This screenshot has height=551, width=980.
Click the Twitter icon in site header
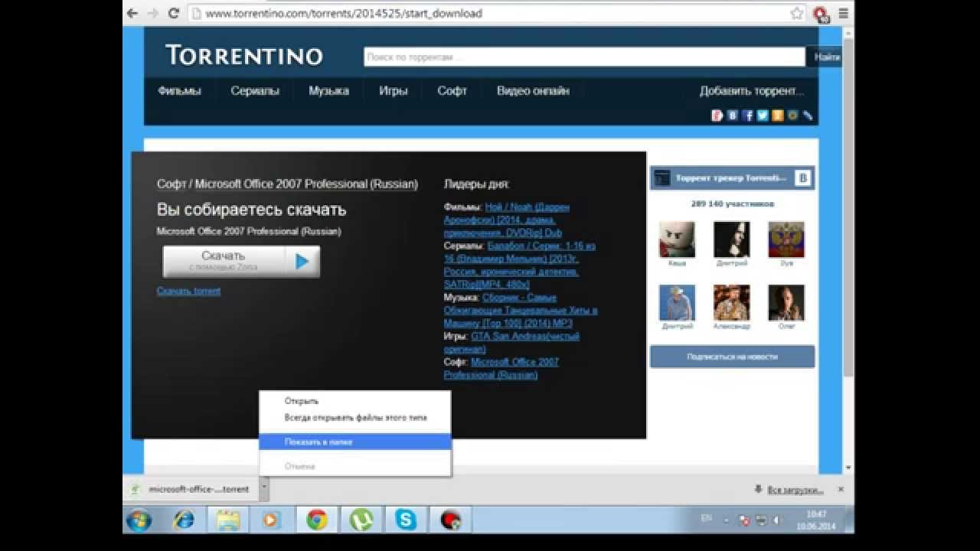(763, 116)
